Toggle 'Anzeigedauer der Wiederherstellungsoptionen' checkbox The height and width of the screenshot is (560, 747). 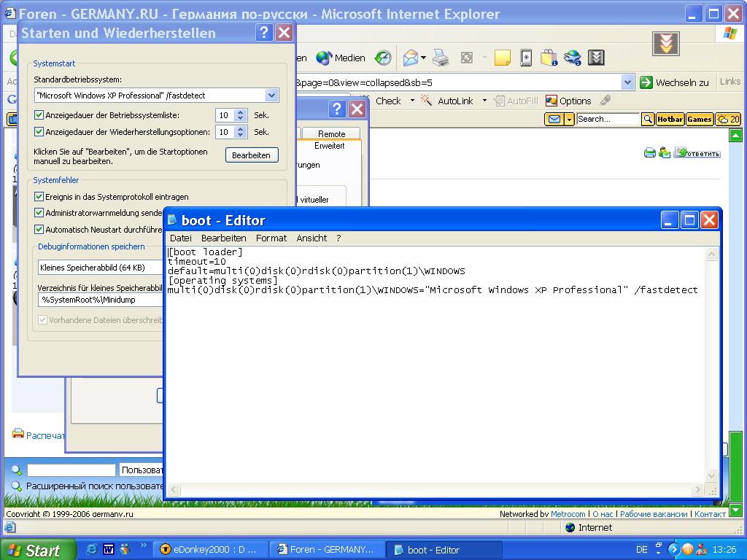pos(39,132)
